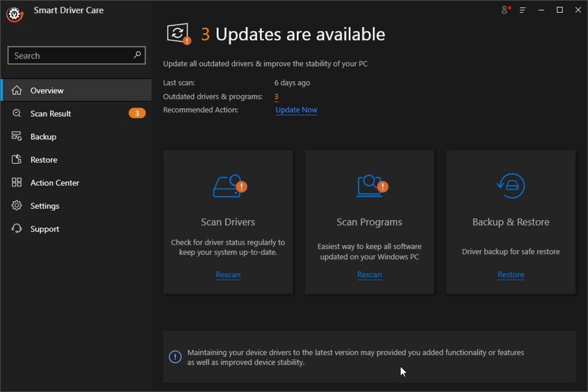Select the Overview sidebar icon

coord(17,91)
